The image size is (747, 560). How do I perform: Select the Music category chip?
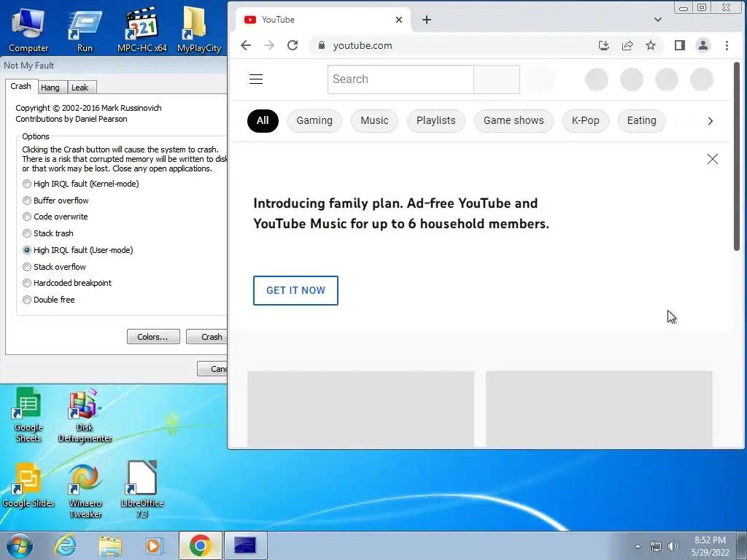374,120
